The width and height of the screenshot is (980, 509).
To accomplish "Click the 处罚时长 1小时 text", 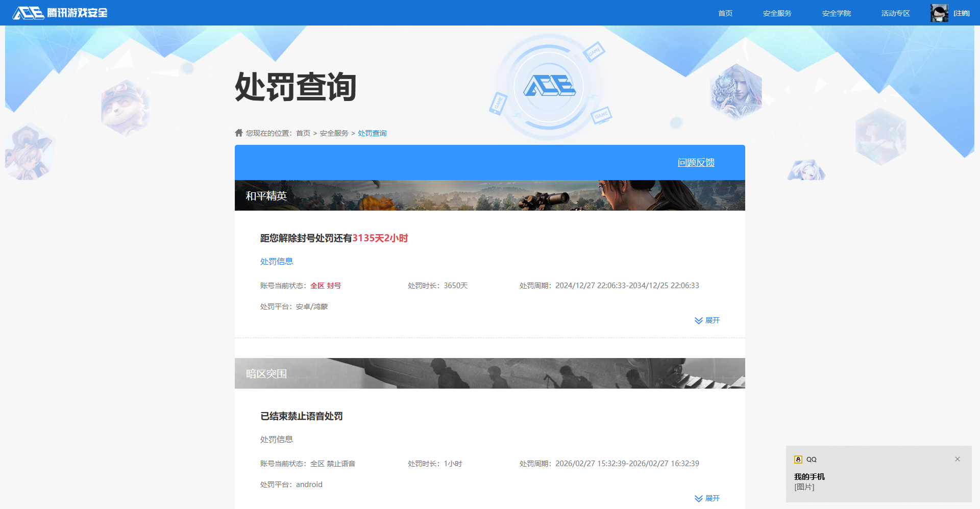I will click(x=435, y=464).
